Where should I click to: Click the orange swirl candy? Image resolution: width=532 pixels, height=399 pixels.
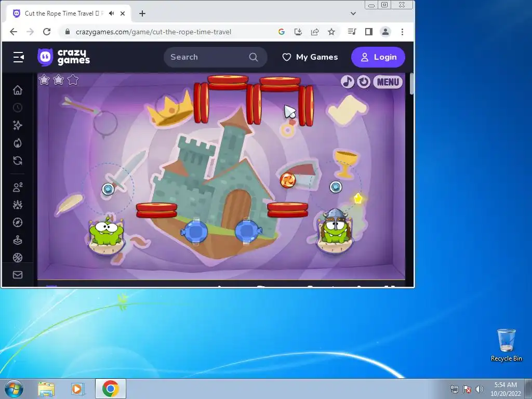(x=288, y=180)
